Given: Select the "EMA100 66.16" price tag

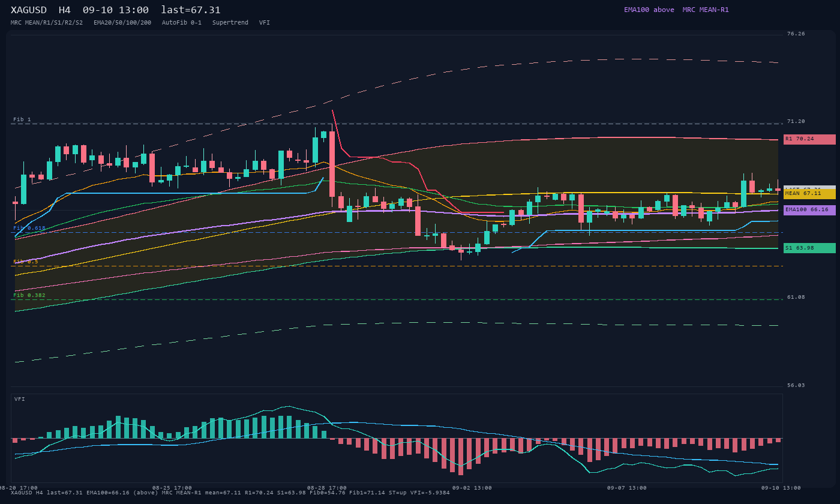Looking at the screenshot, I should point(809,210).
